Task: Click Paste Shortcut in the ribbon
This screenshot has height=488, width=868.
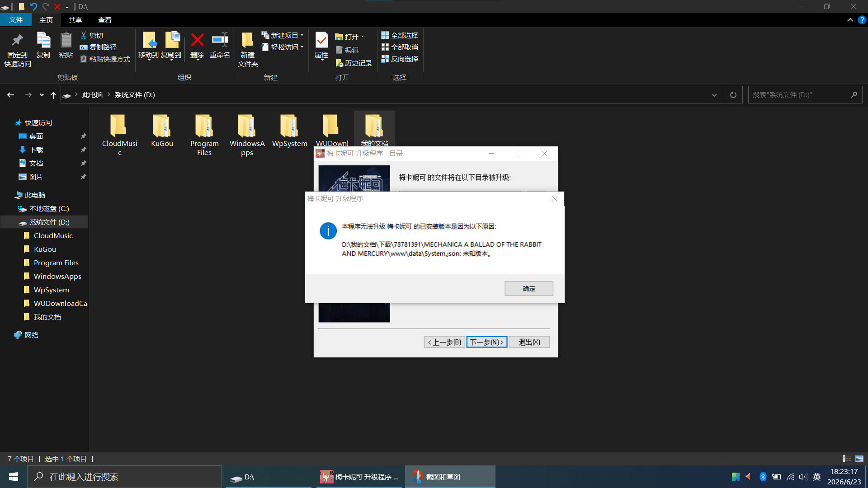Action: click(x=105, y=59)
